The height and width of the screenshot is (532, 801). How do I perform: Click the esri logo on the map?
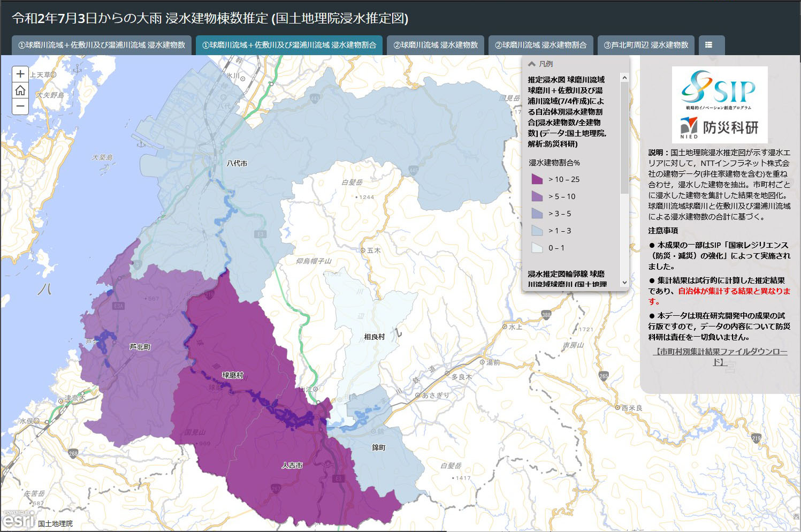click(18, 519)
